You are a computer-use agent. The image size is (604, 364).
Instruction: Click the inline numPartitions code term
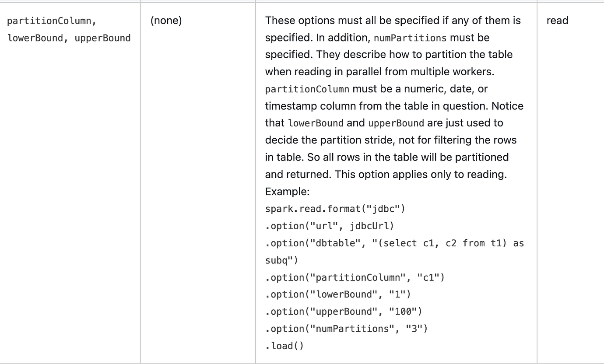coord(410,38)
